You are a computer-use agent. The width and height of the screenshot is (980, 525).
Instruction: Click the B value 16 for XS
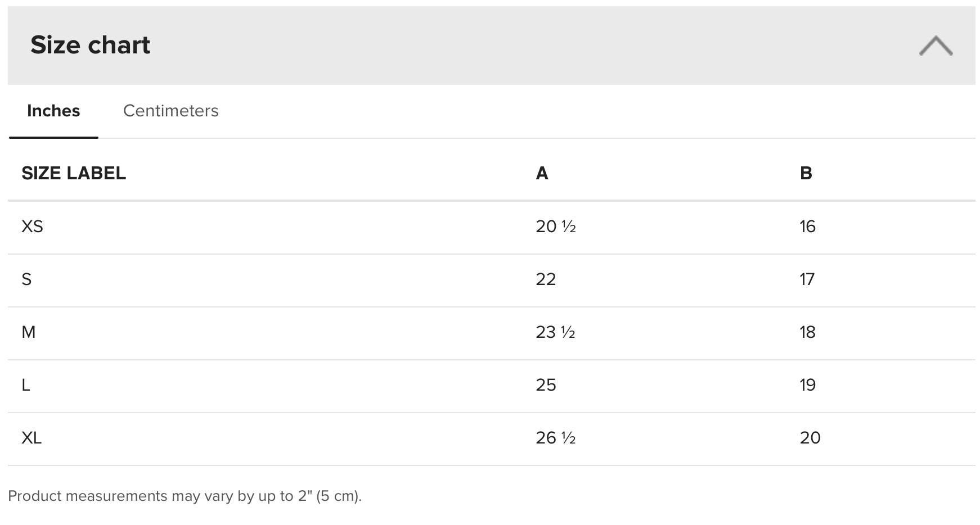808,227
